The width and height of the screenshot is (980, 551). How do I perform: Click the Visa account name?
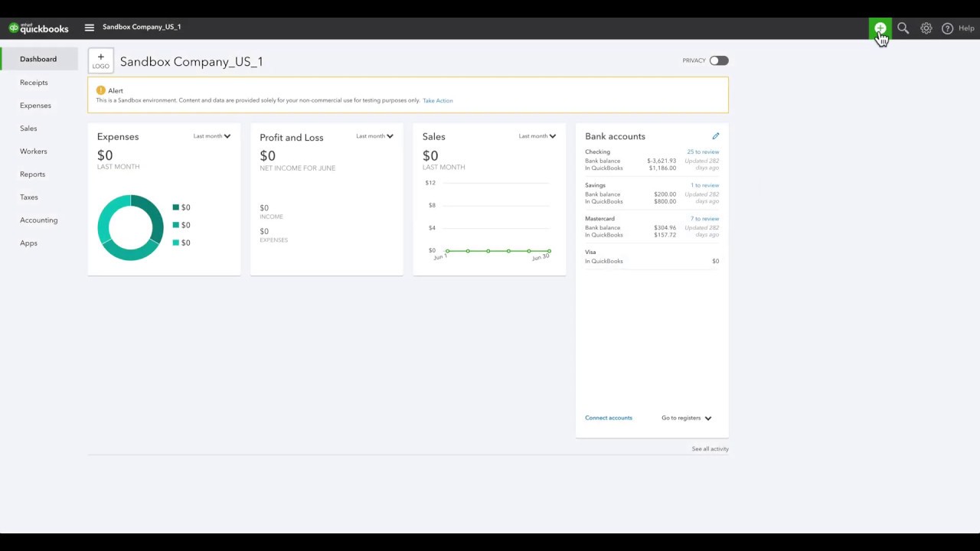[x=590, y=253]
